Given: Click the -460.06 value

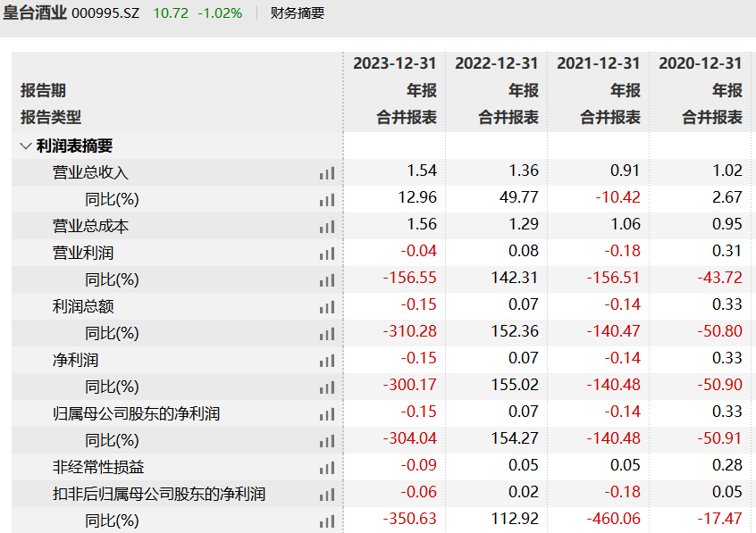Looking at the screenshot, I should point(613,519).
